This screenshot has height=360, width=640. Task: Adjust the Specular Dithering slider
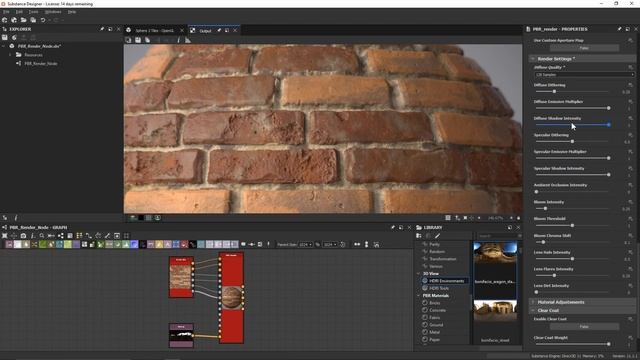coord(572,141)
